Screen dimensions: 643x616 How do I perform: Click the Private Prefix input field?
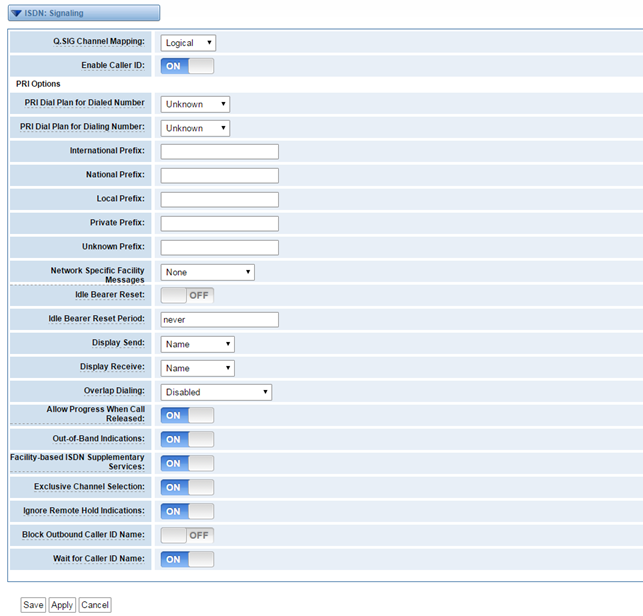(219, 224)
